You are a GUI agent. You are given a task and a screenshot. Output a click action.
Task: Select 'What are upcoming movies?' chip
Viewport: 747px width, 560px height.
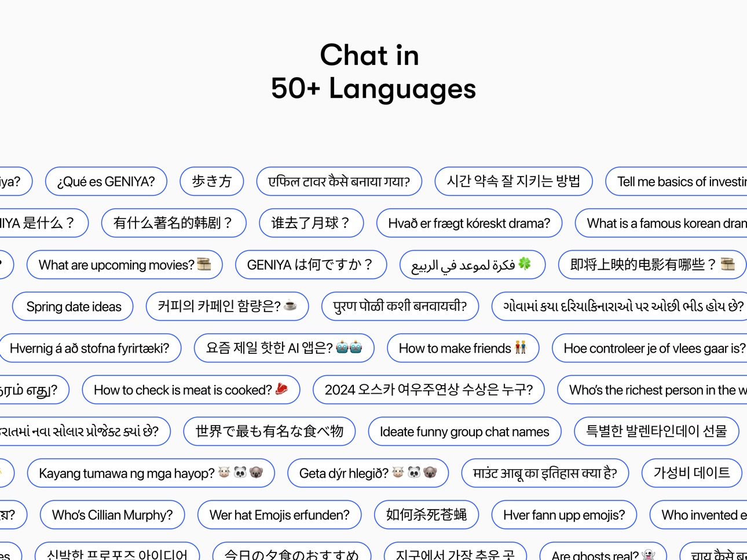click(124, 265)
